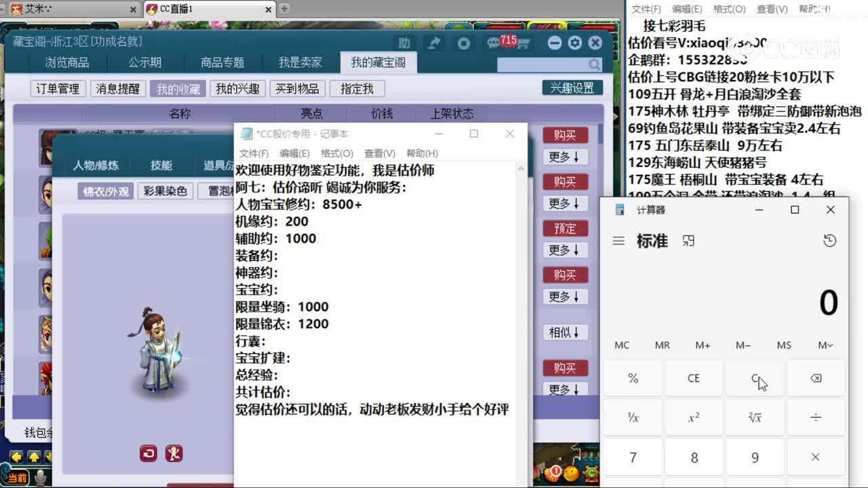868x488 pixels.
Task: Click the 藏宝阁 settings gear icon
Action: (x=575, y=43)
